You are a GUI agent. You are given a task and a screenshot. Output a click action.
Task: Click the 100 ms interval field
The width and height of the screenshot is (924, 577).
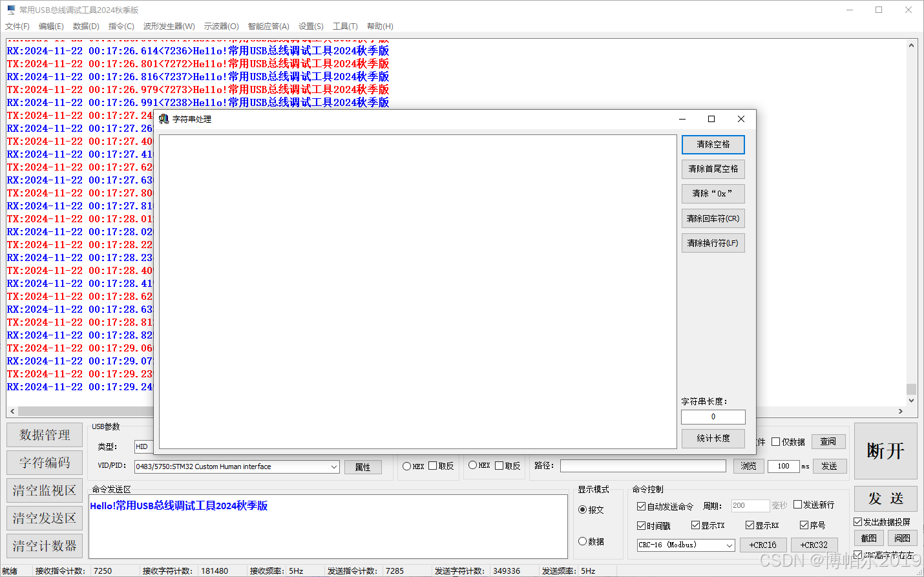click(784, 466)
